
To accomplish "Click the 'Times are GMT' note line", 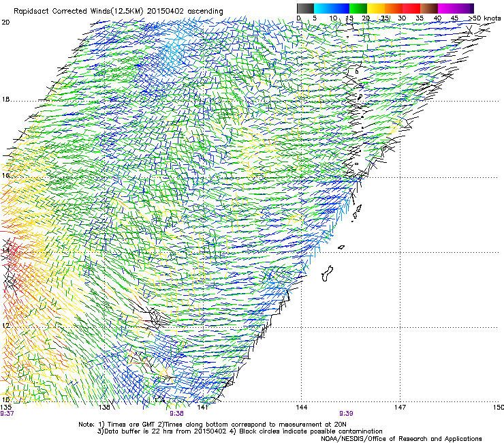I will 212,425.
